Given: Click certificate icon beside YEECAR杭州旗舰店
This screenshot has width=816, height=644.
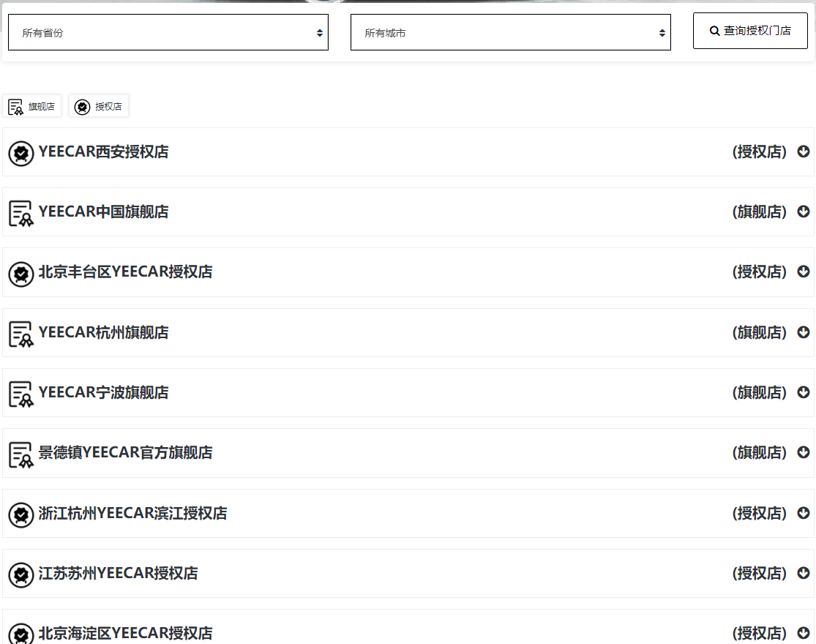Looking at the screenshot, I should [21, 334].
